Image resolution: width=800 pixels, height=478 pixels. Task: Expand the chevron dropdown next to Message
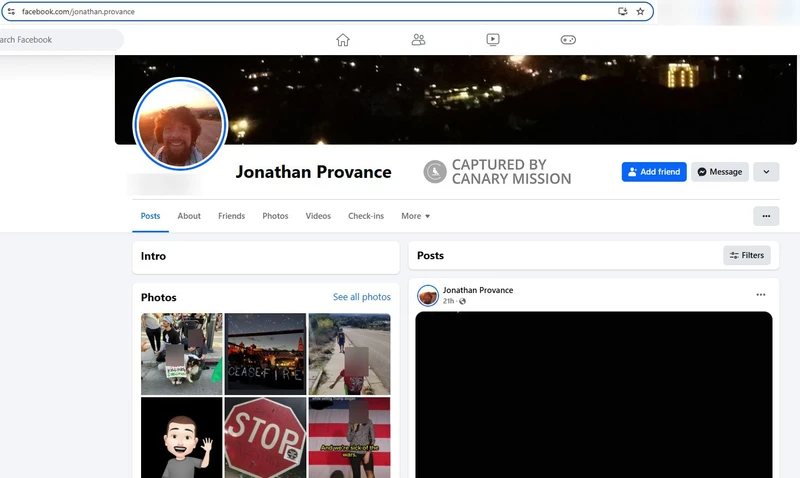click(766, 172)
